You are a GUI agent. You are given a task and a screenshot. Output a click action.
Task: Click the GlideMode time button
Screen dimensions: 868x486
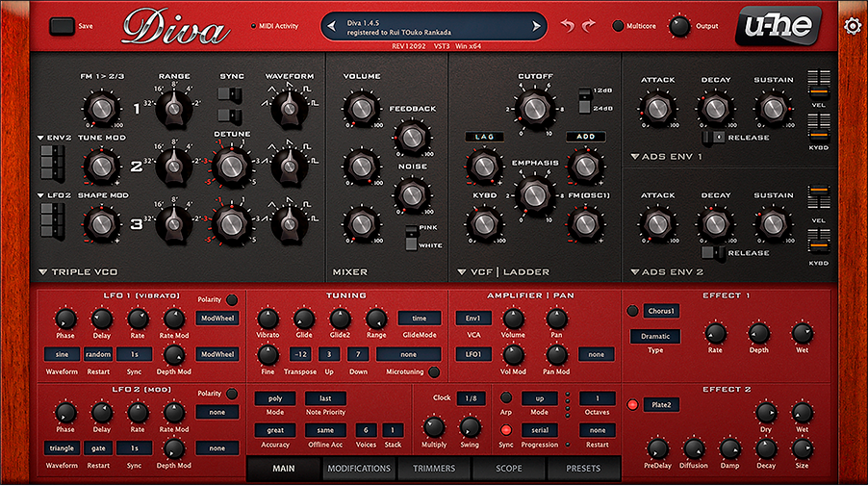click(420, 318)
